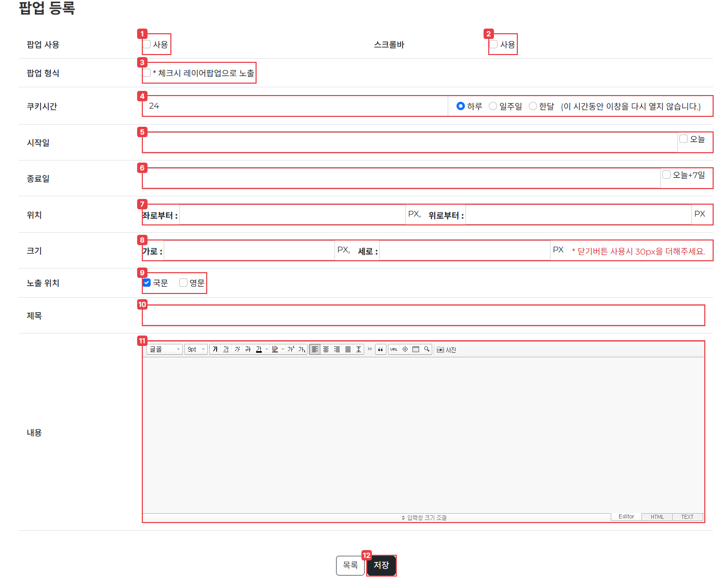Switch to the TEXT editor tab
The image size is (723, 588).
[687, 517]
